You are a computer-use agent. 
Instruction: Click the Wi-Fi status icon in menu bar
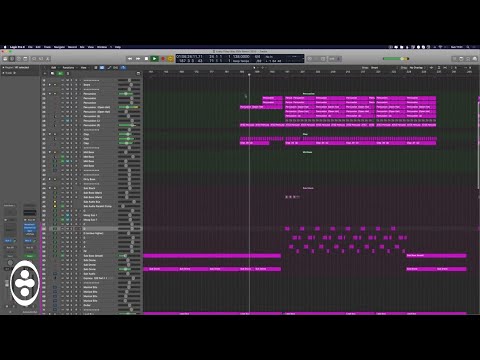click(440, 47)
